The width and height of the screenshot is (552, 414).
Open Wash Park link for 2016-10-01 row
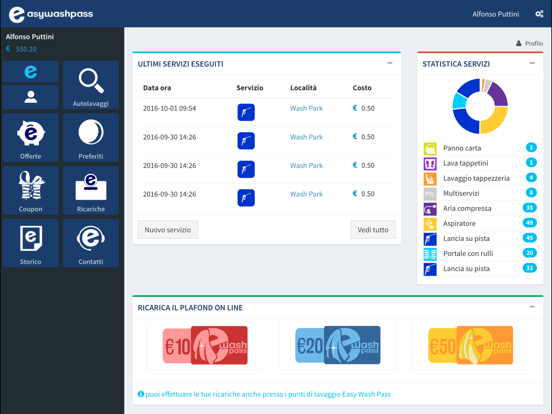[306, 108]
